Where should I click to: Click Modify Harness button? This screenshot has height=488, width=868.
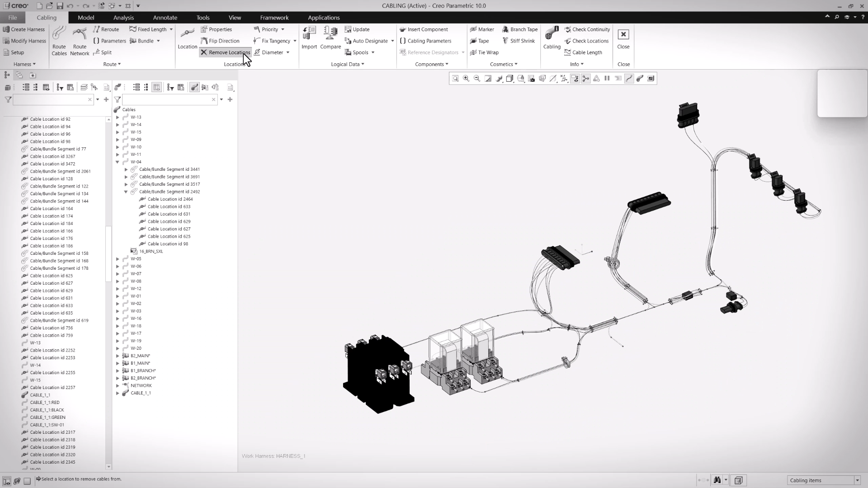[x=24, y=41]
